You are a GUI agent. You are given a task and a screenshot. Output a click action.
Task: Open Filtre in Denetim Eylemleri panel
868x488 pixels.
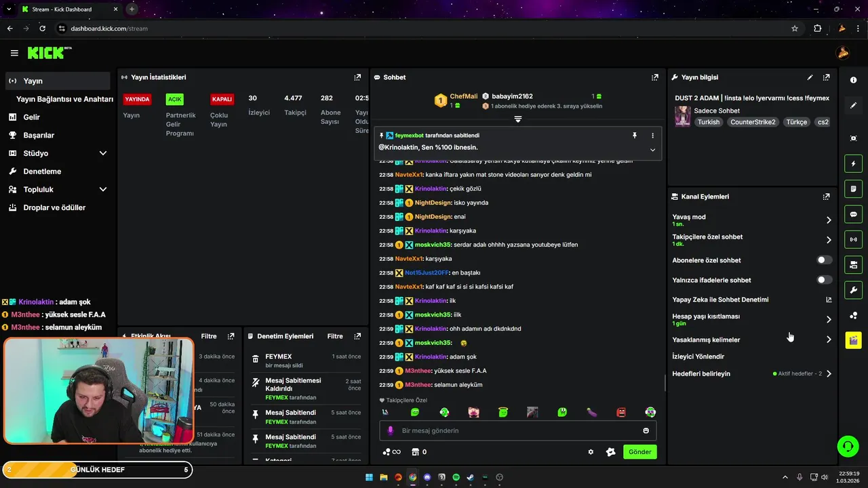[335, 336]
